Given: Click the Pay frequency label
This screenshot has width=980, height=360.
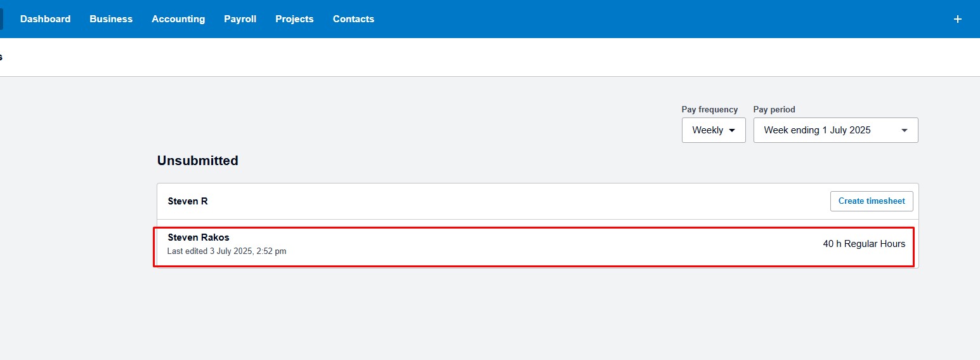Looking at the screenshot, I should tap(710, 109).
